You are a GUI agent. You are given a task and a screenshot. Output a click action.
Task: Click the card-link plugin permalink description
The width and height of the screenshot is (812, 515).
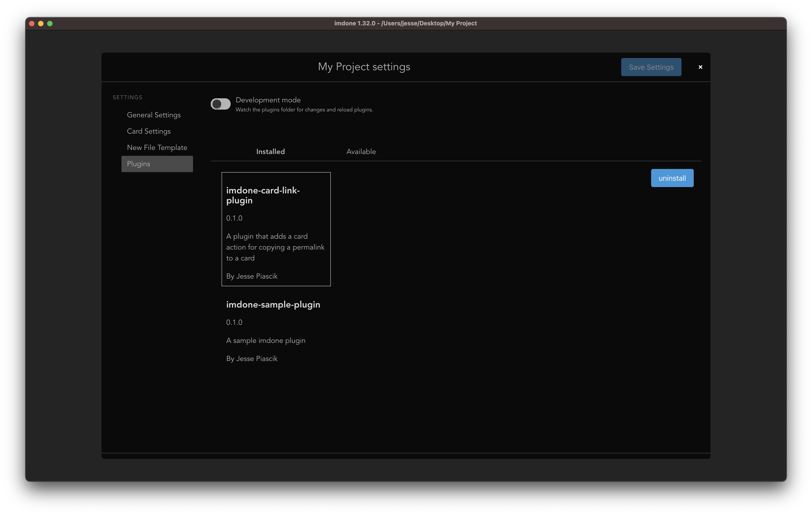(275, 247)
